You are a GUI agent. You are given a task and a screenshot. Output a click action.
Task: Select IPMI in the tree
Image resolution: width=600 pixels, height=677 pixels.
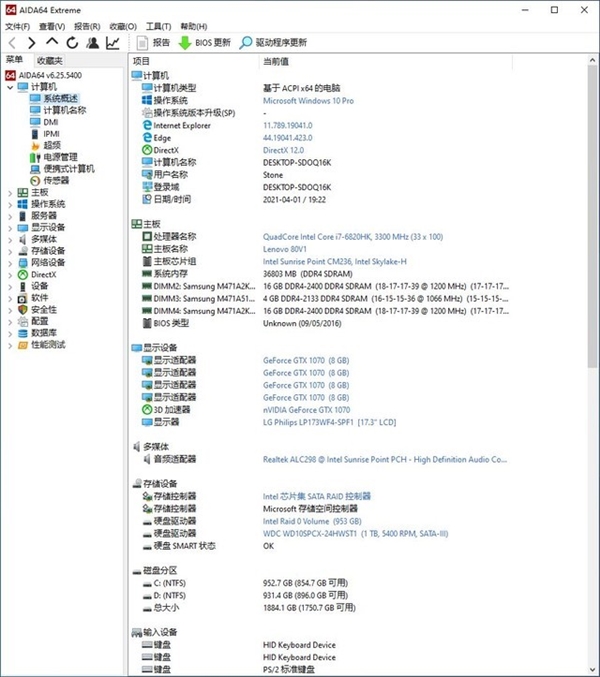51,134
